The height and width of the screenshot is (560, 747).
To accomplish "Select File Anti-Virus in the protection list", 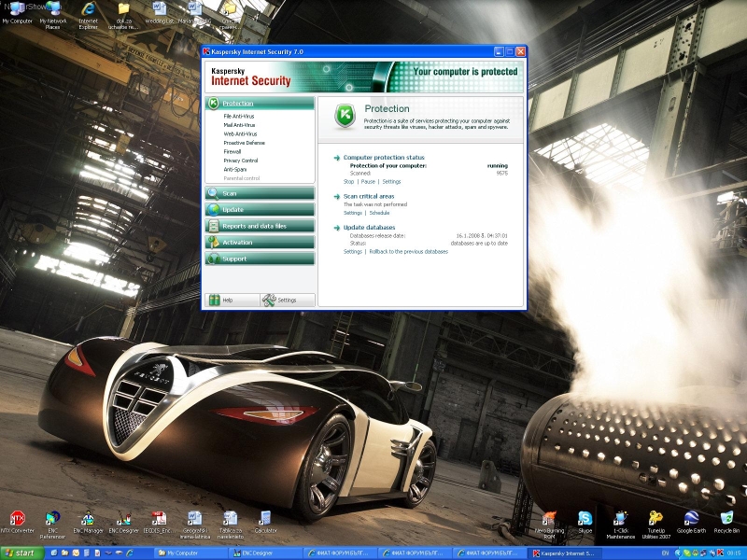I will (239, 116).
